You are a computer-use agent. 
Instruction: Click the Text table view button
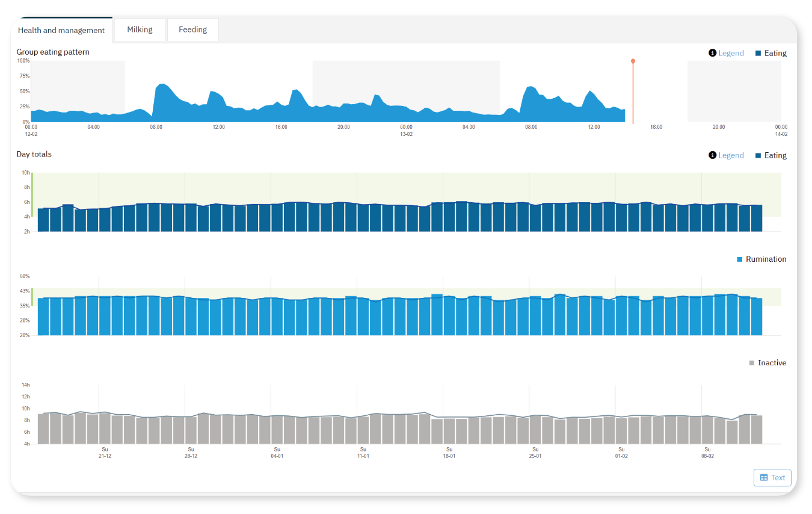tap(772, 477)
